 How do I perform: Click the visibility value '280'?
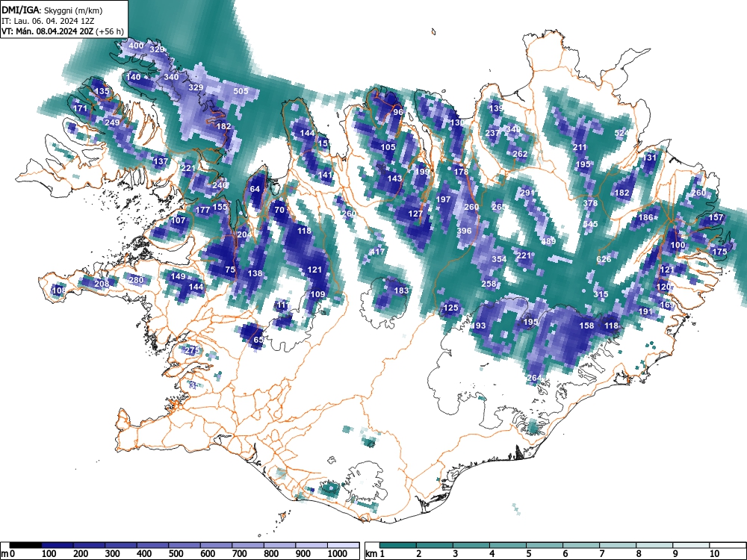[136, 280]
